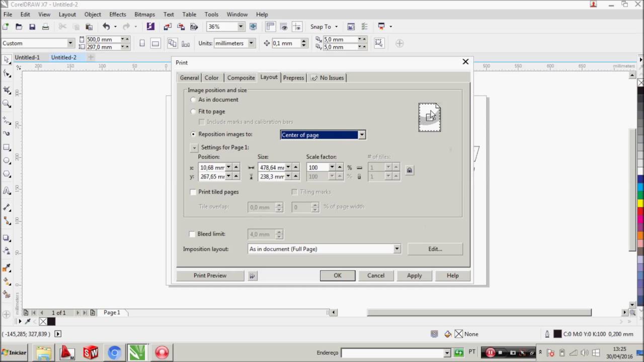
Task: Select the Zoom tool in toolbox
Action: pyautogui.click(x=7, y=104)
